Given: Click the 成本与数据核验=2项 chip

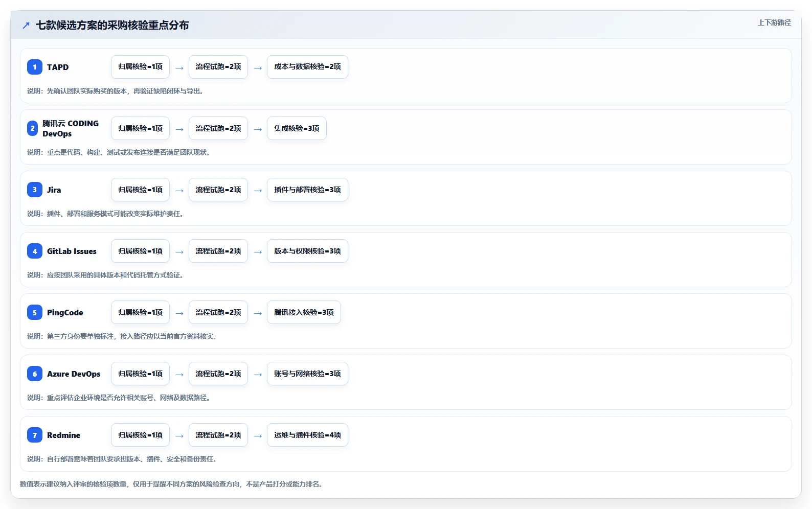Looking at the screenshot, I should pyautogui.click(x=307, y=67).
